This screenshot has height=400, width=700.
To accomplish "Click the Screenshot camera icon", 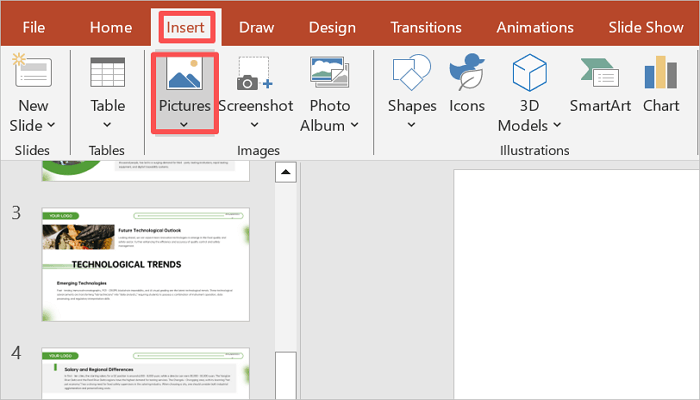I will click(255, 74).
